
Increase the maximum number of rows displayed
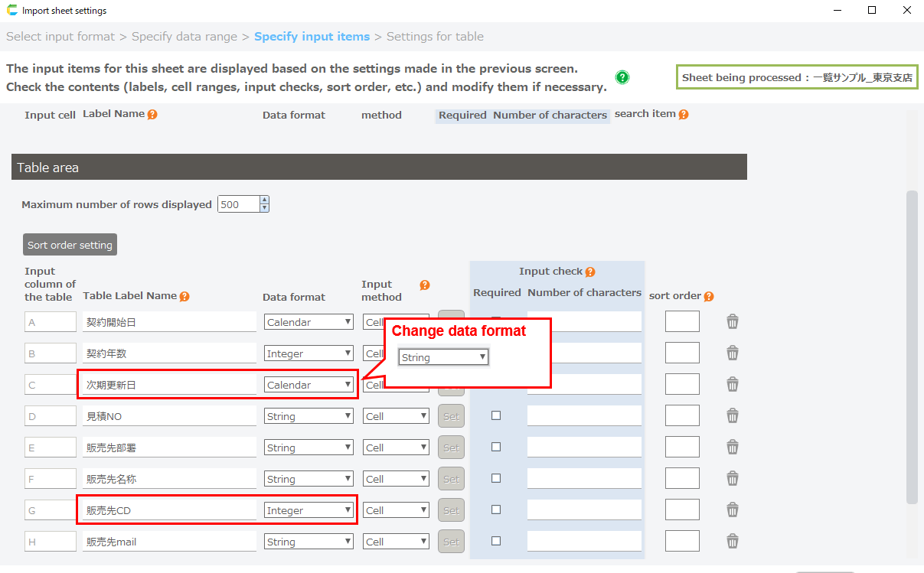click(x=264, y=200)
